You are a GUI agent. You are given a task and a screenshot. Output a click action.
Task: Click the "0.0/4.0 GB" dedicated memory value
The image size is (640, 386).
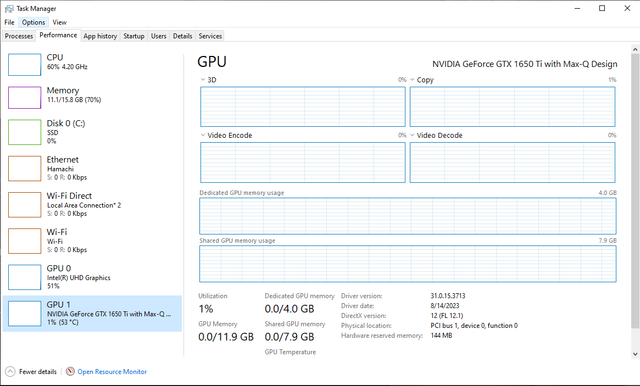(289, 309)
